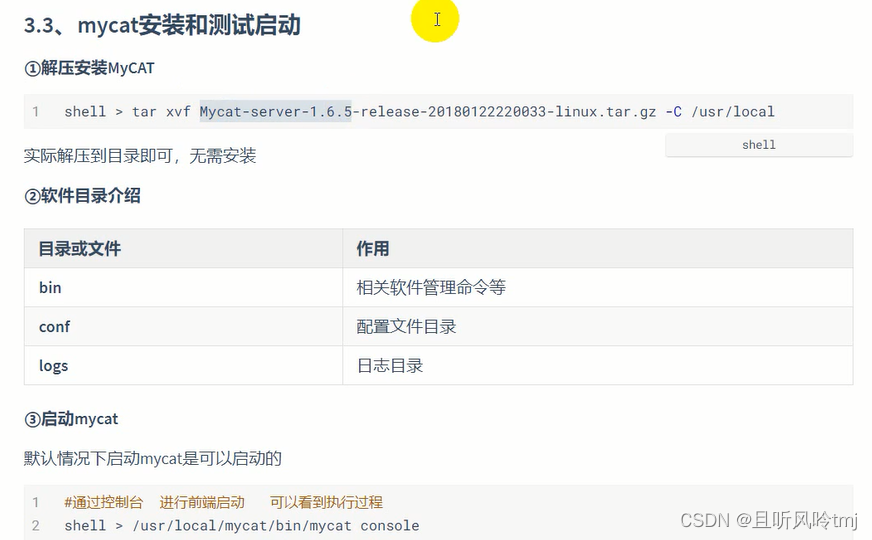Click the sentence "默认情况下启动mycat是可以启动的"
This screenshot has height=540, width=872.
(153, 459)
